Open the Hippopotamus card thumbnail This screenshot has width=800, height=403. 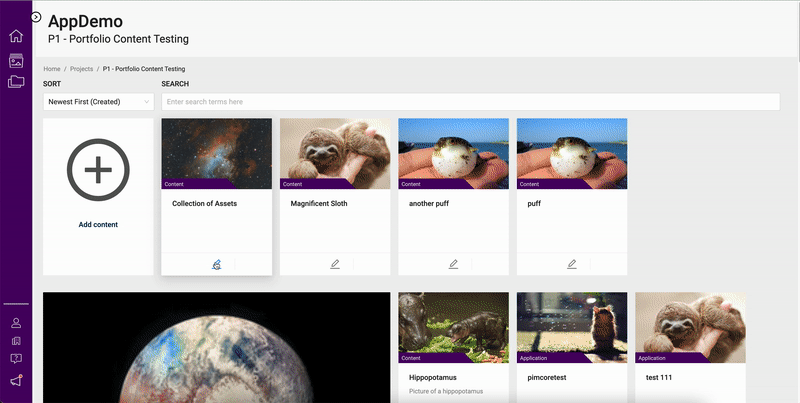[453, 327]
